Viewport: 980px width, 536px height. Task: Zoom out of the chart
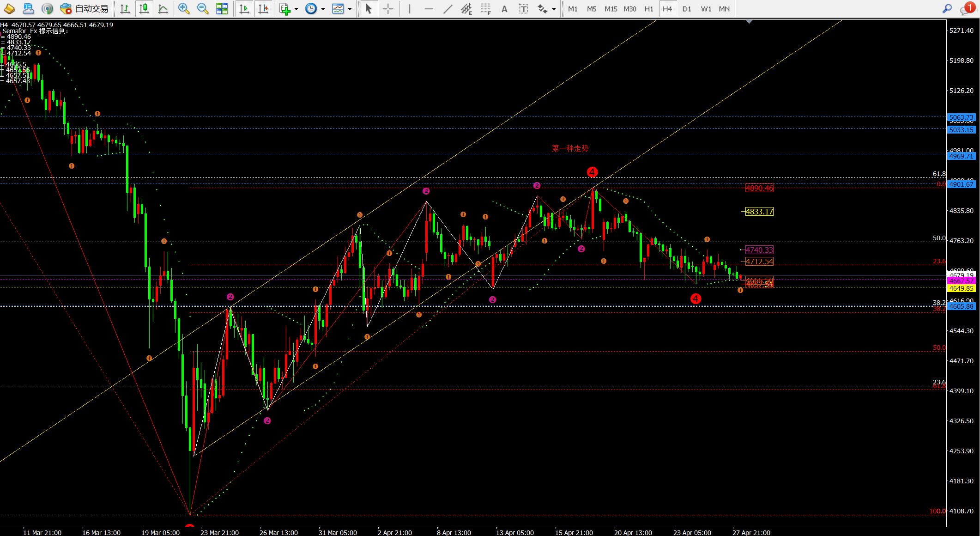202,9
